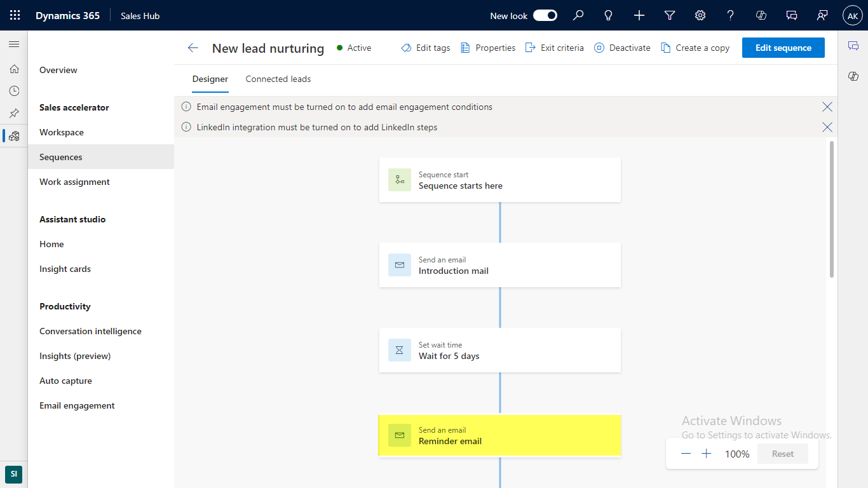868x488 pixels.
Task: Open the lightbulb assistant icon
Action: 609,15
